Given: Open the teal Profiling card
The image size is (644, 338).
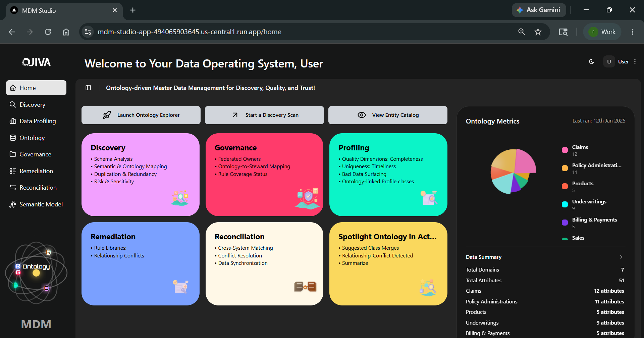Looking at the screenshot, I should pyautogui.click(x=388, y=175).
